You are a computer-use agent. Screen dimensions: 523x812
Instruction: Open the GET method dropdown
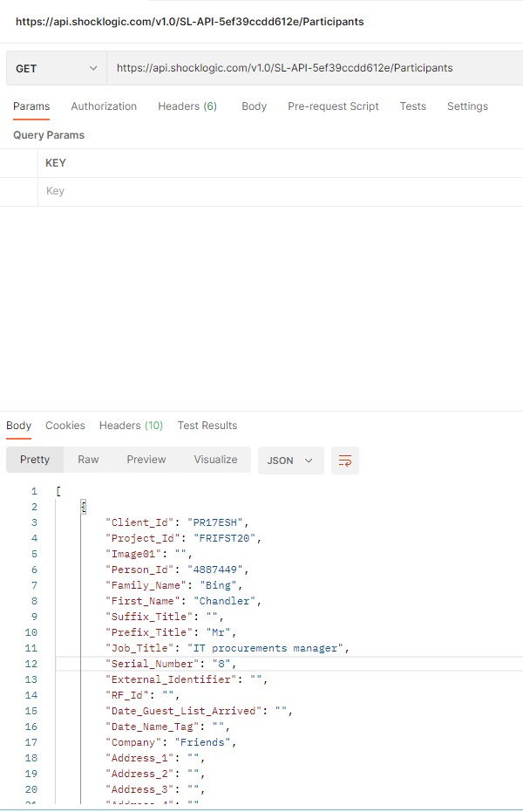coord(55,67)
